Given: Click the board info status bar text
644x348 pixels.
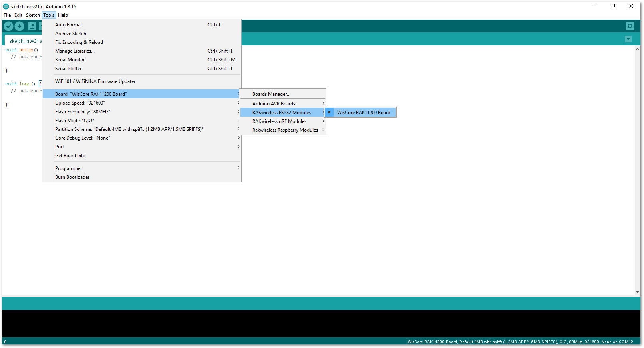Looking at the screenshot, I should click(x=520, y=342).
